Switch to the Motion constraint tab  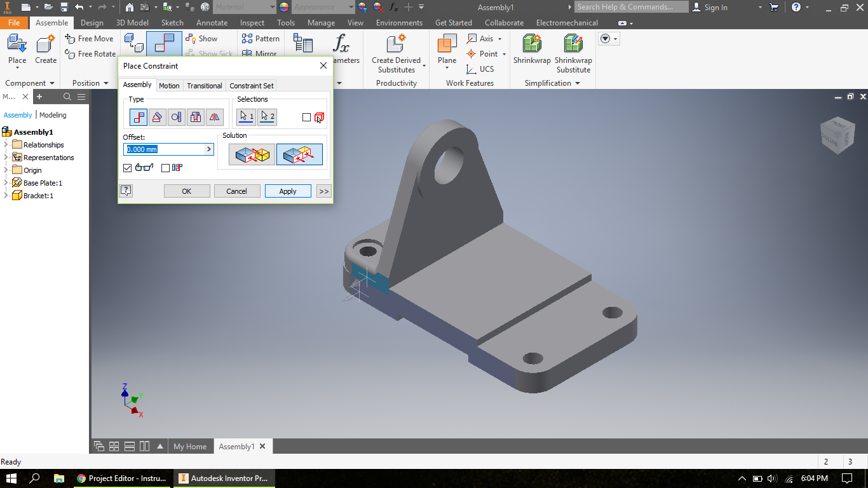(x=169, y=85)
